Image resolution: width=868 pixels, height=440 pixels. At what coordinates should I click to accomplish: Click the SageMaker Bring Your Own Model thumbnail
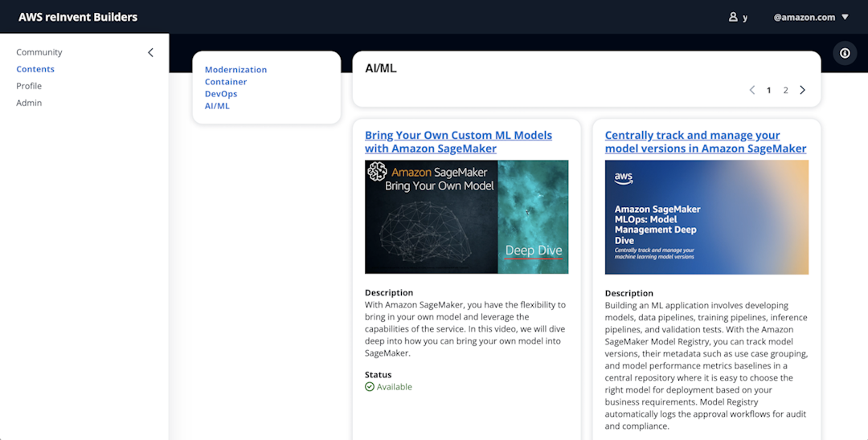click(x=467, y=217)
